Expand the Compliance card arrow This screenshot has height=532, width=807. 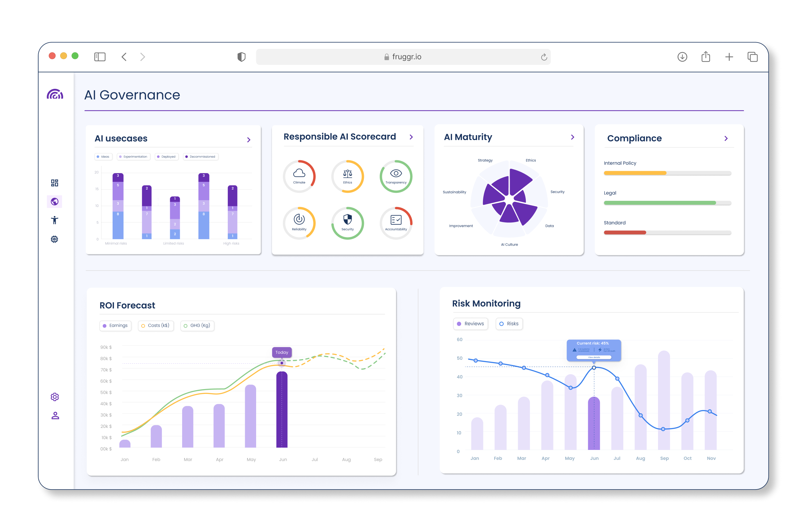726,138
